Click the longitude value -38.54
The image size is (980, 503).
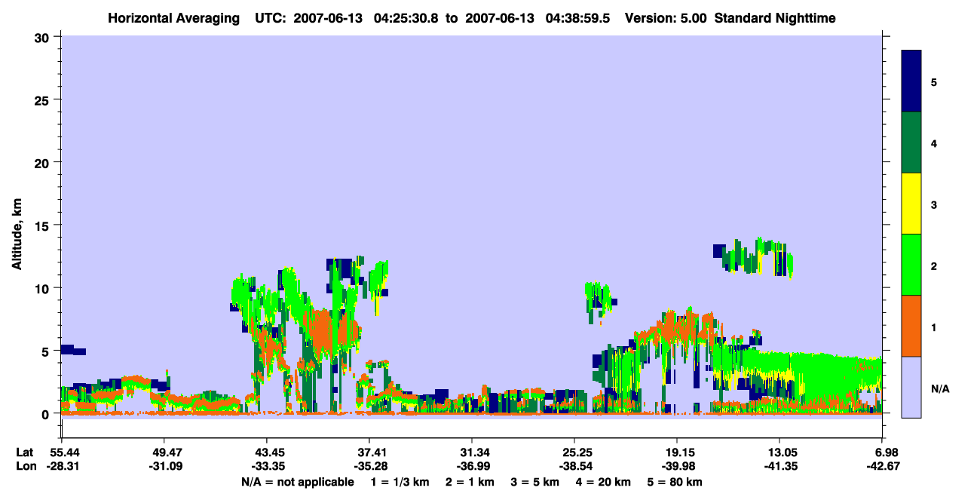(x=574, y=466)
